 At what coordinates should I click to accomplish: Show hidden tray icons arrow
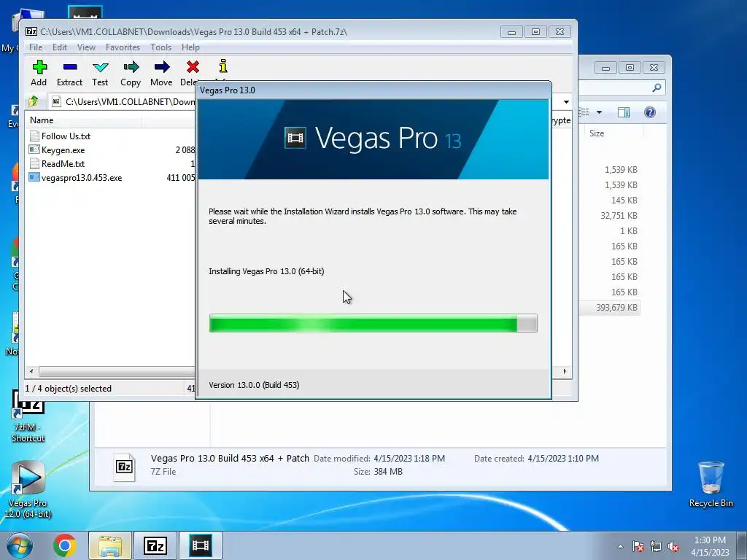[x=620, y=546]
